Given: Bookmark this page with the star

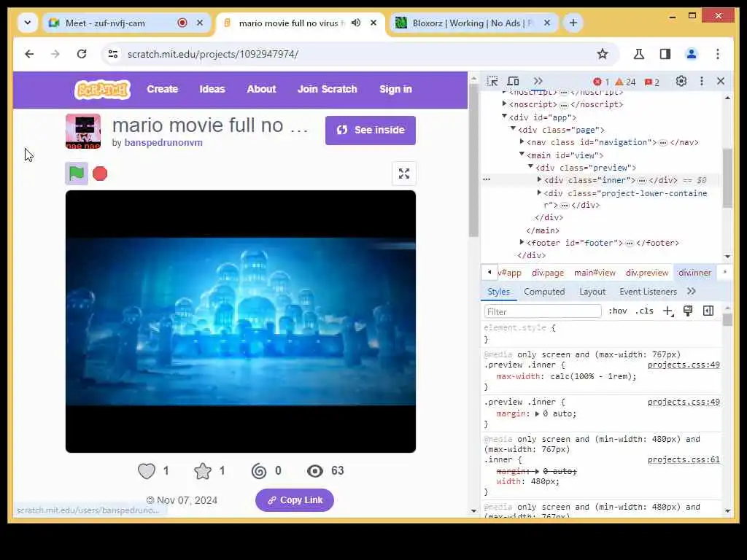Looking at the screenshot, I should (x=603, y=54).
